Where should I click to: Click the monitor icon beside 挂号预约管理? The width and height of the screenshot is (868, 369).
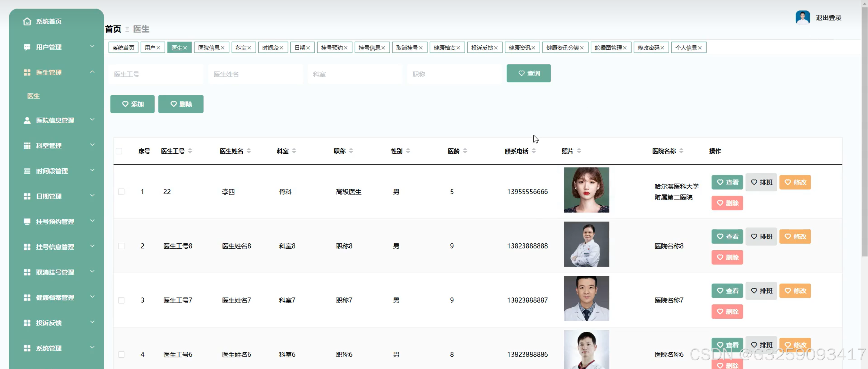27,222
